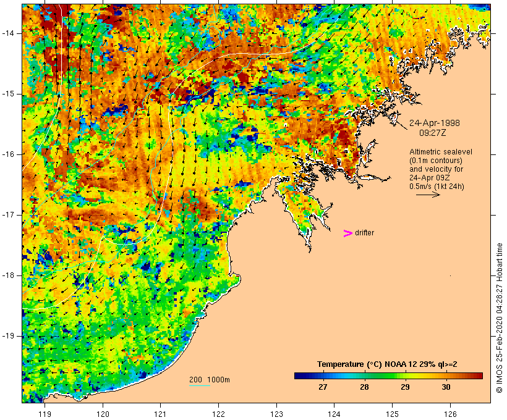
Task: Click the latitude axis label -17
Action: coord(7,215)
